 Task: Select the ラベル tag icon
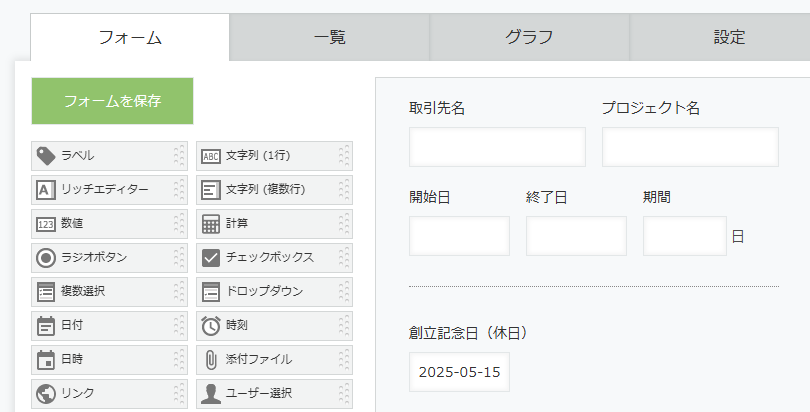click(46, 156)
